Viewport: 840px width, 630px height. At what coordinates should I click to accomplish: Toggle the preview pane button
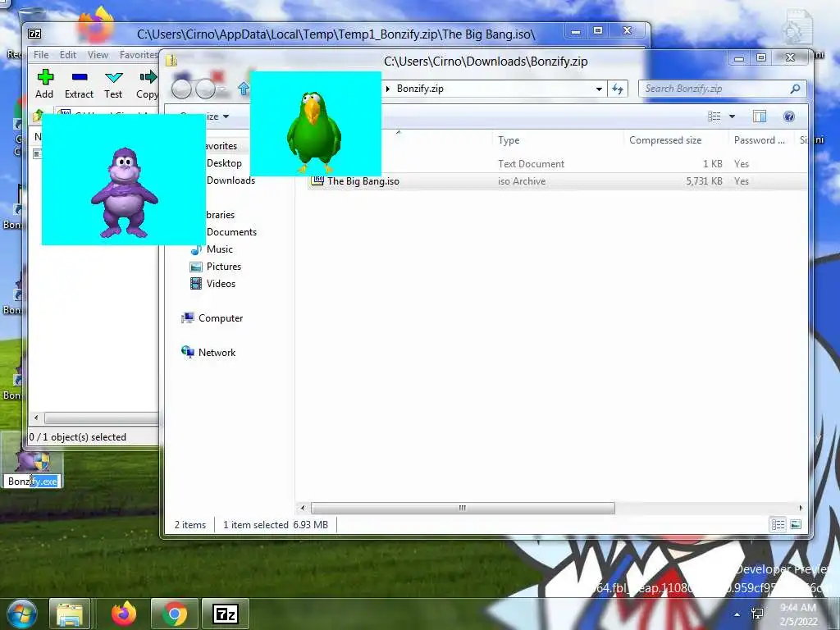(x=759, y=116)
